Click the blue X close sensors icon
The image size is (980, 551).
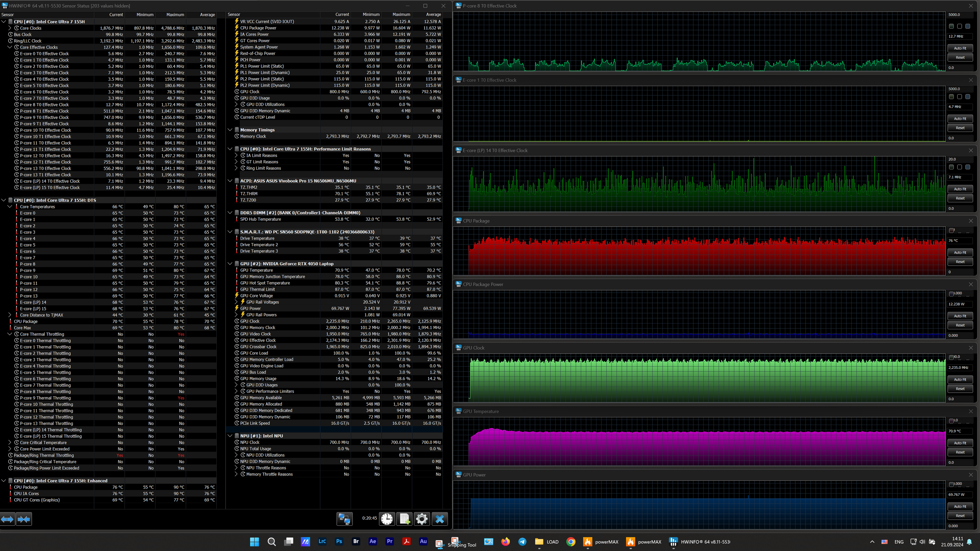[439, 519]
